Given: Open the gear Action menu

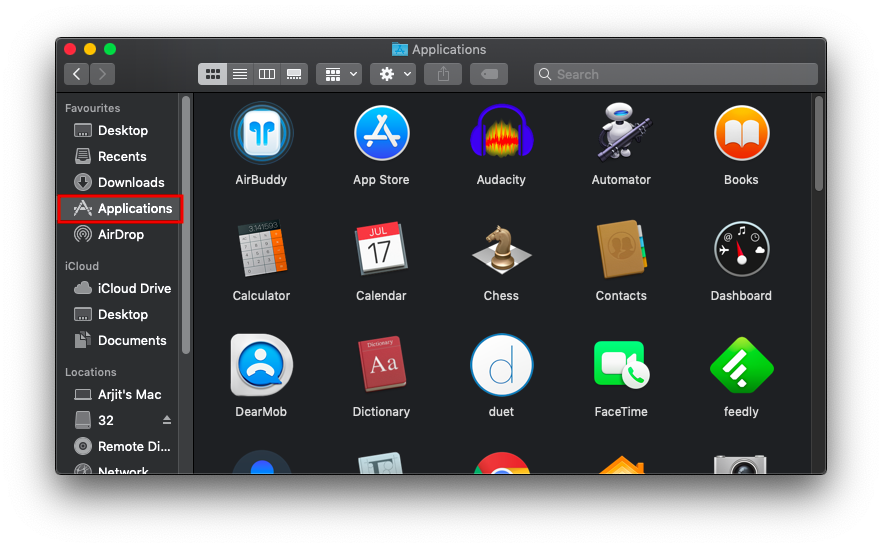Looking at the screenshot, I should (393, 74).
